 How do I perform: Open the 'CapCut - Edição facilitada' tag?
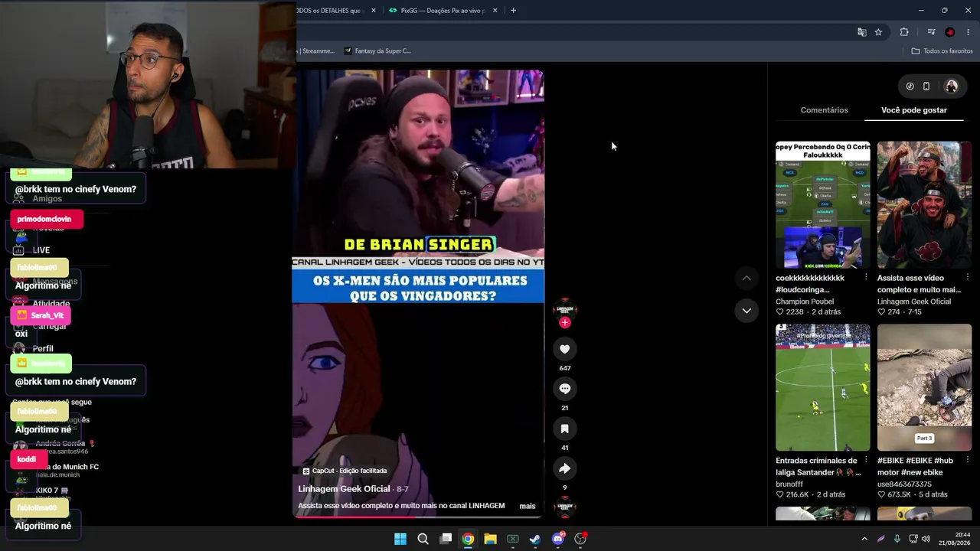click(x=345, y=471)
